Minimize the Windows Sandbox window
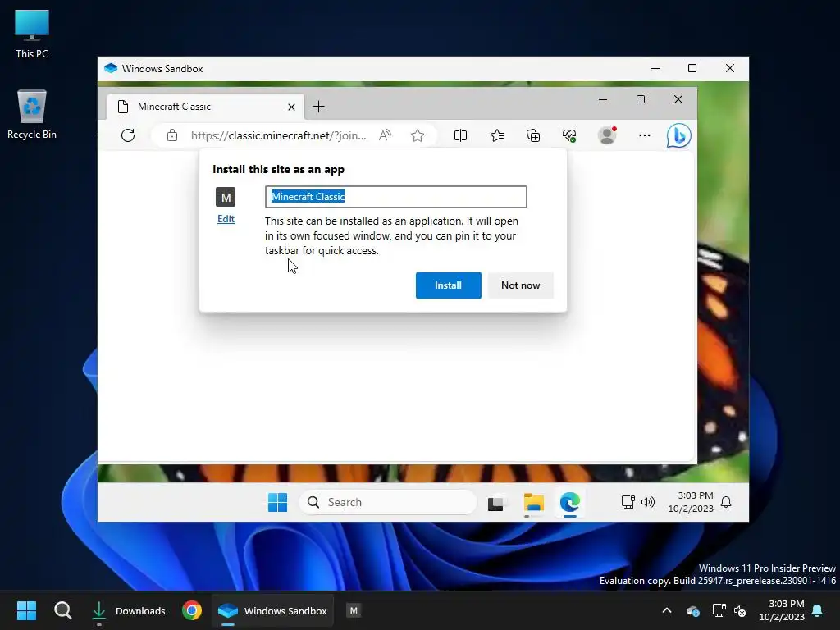 [x=655, y=69]
